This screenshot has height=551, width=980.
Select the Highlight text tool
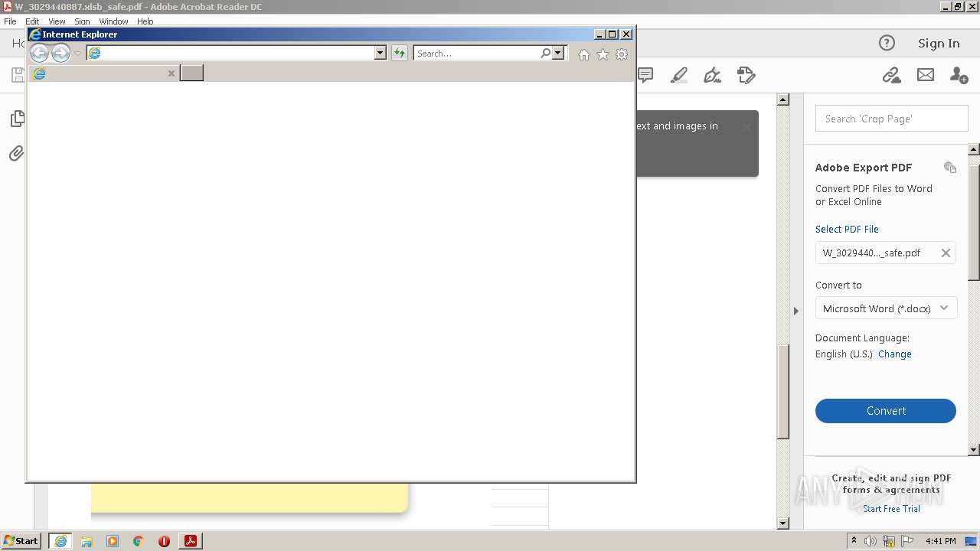point(678,75)
